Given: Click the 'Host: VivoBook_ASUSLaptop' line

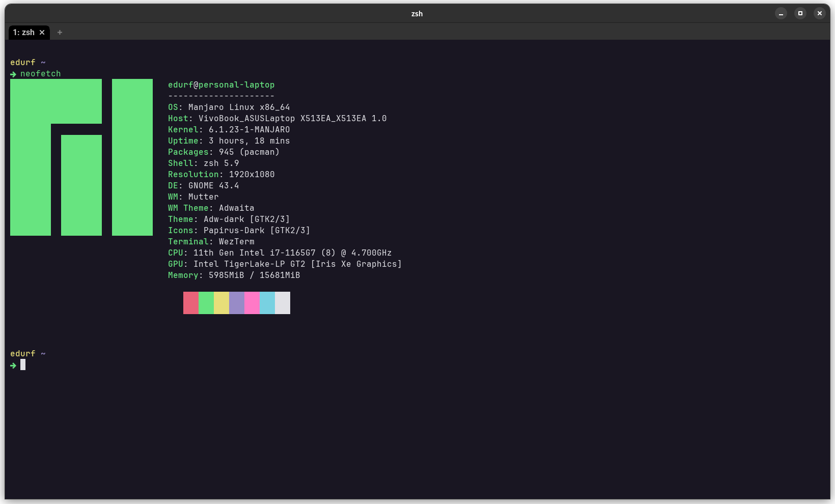Looking at the screenshot, I should click(x=277, y=119).
